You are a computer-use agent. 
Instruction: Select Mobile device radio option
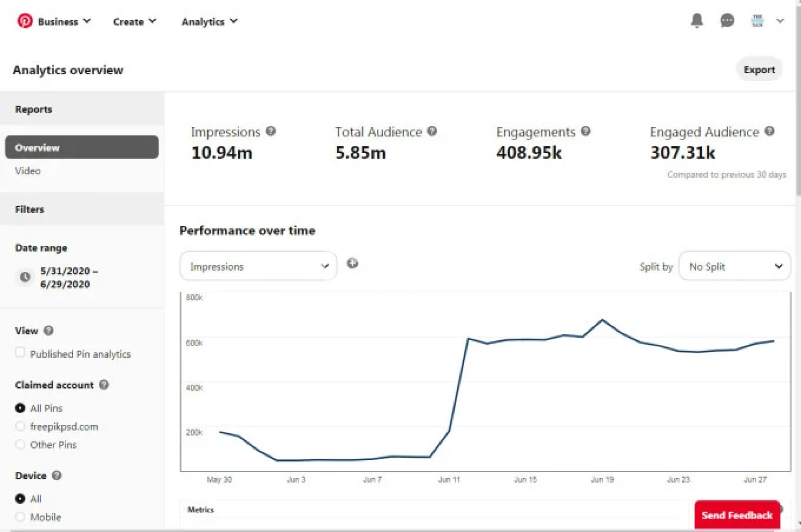tap(20, 517)
